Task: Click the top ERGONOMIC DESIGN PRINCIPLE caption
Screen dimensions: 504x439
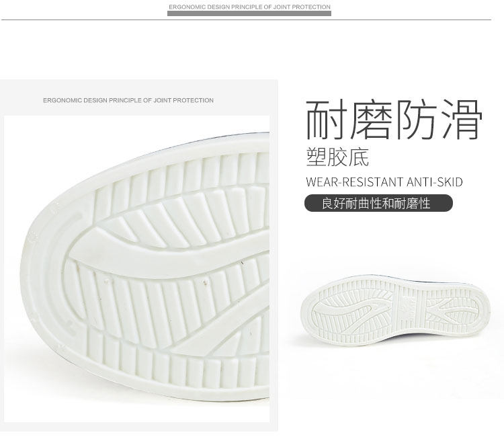Action: pos(249,7)
